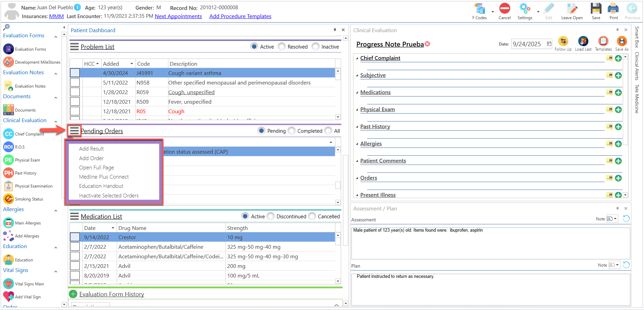Open the Chief Complaint CC sidebar icon
The width and height of the screenshot is (644, 310).
point(9,134)
